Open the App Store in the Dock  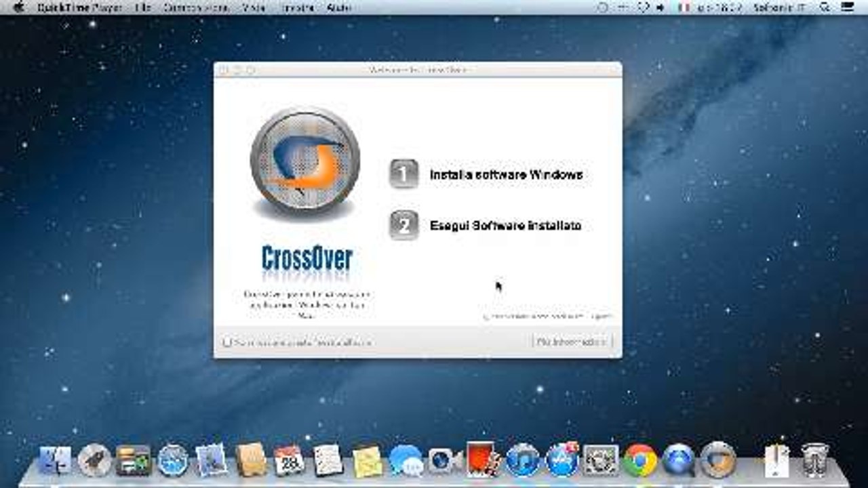pyautogui.click(x=561, y=461)
